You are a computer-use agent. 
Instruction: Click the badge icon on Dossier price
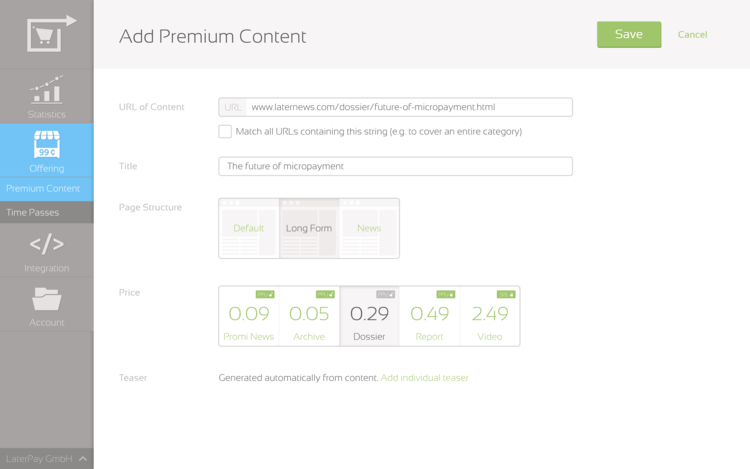(385, 294)
